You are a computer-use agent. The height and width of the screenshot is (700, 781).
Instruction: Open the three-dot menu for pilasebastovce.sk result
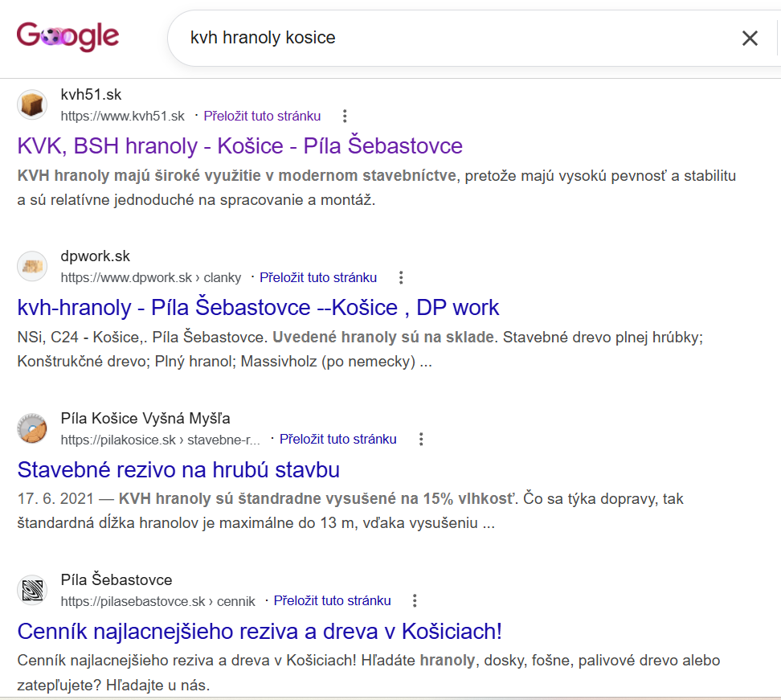point(415,600)
